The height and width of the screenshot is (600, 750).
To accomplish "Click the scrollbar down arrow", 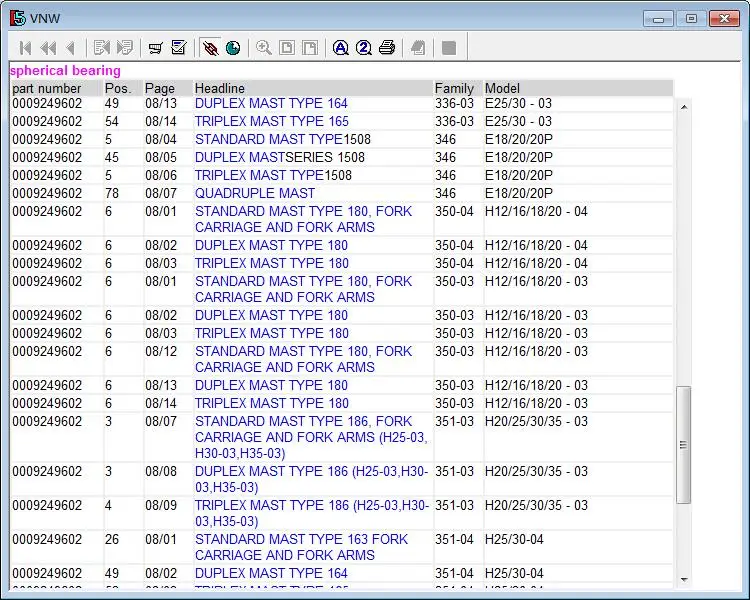I will coord(684,579).
